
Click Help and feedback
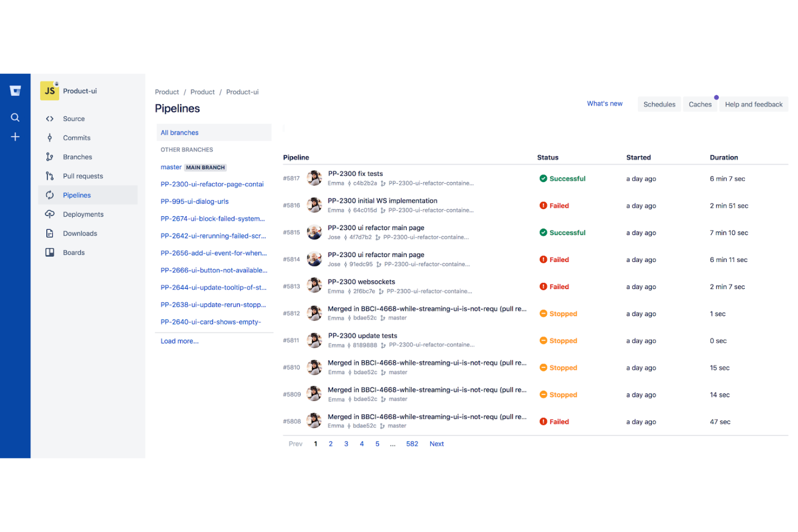753,104
